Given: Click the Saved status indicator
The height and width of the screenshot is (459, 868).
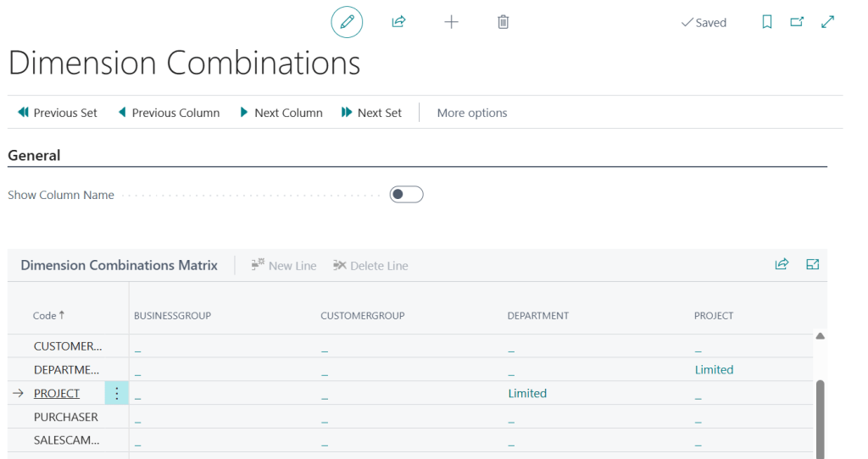Looking at the screenshot, I should click(x=704, y=23).
